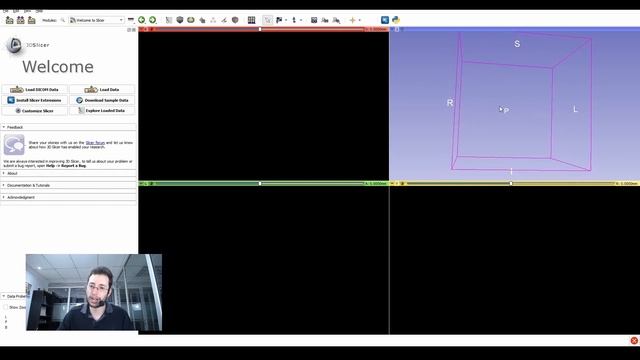Click the bold Report a Bug text
The image size is (640, 360).
point(73,166)
